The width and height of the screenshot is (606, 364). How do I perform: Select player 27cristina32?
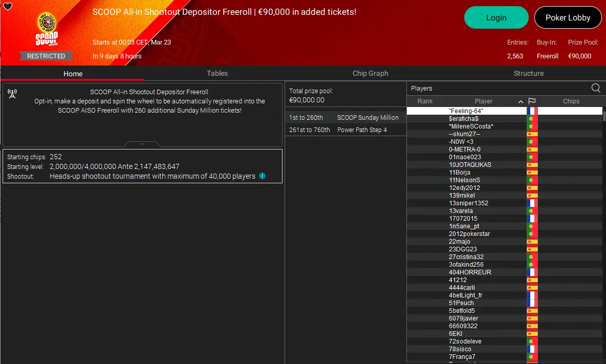pyautogui.click(x=504, y=257)
